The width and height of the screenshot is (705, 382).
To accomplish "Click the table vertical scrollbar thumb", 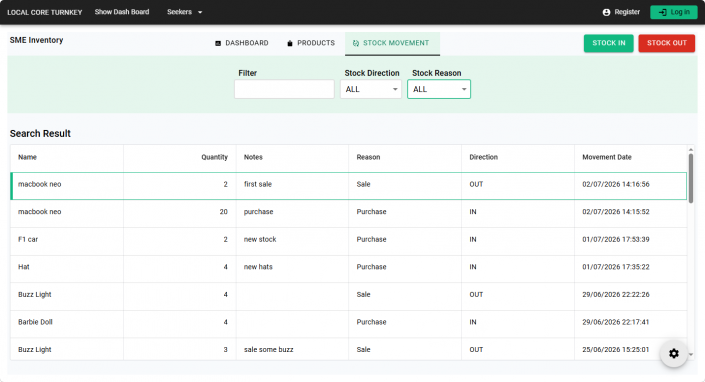I will coord(691,178).
